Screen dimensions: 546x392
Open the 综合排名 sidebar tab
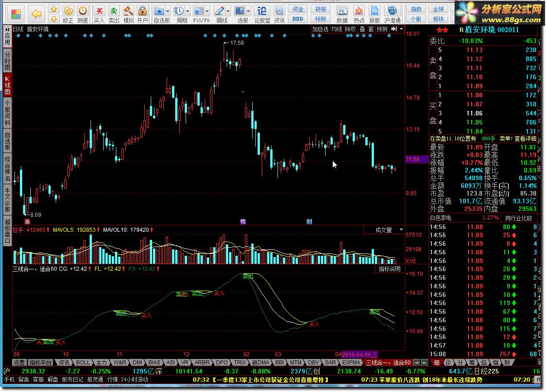coord(7,169)
